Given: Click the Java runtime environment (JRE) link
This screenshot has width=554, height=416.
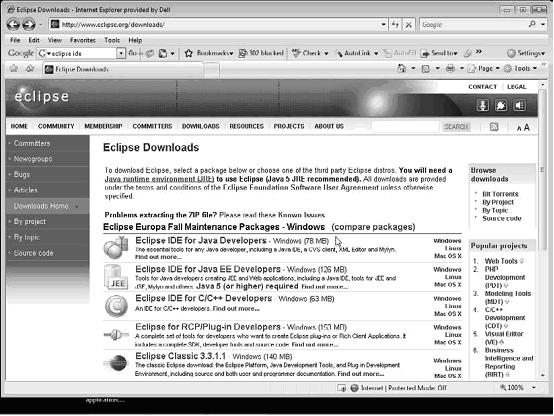Looking at the screenshot, I should pyautogui.click(x=159, y=179).
